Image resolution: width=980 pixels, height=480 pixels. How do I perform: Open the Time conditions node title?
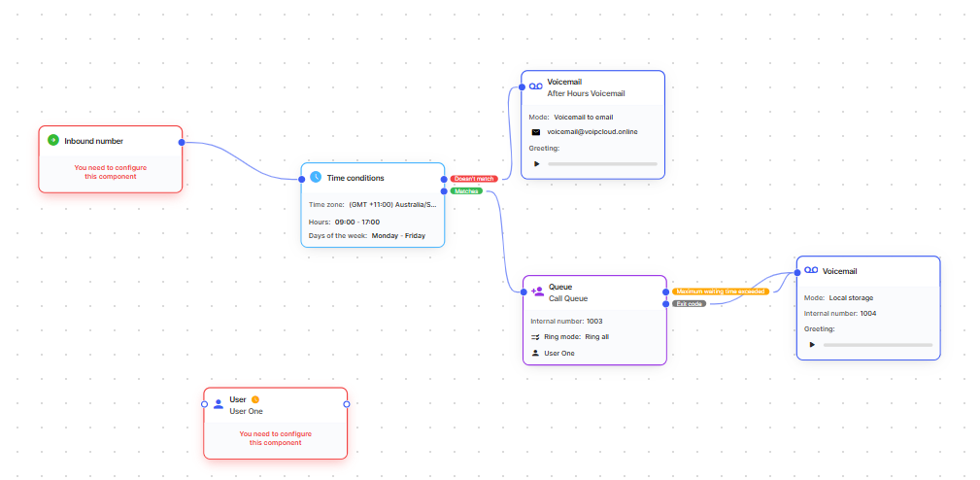coord(355,178)
